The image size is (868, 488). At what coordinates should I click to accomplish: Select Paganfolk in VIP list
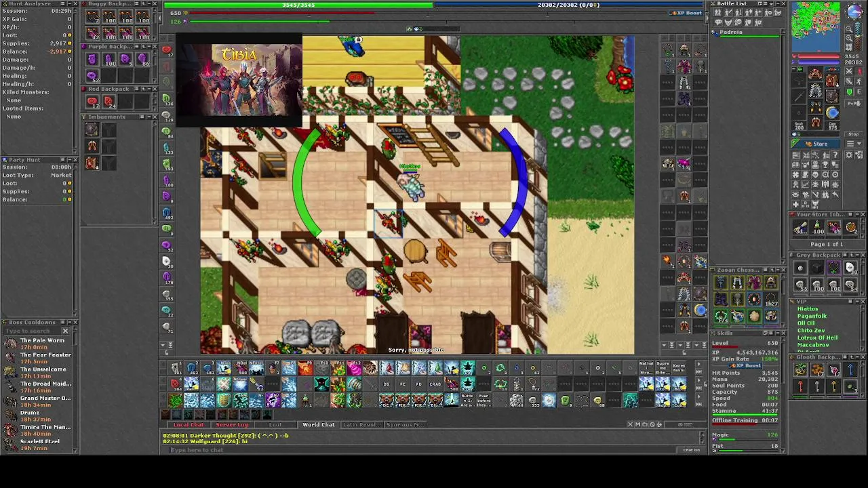[x=812, y=317]
